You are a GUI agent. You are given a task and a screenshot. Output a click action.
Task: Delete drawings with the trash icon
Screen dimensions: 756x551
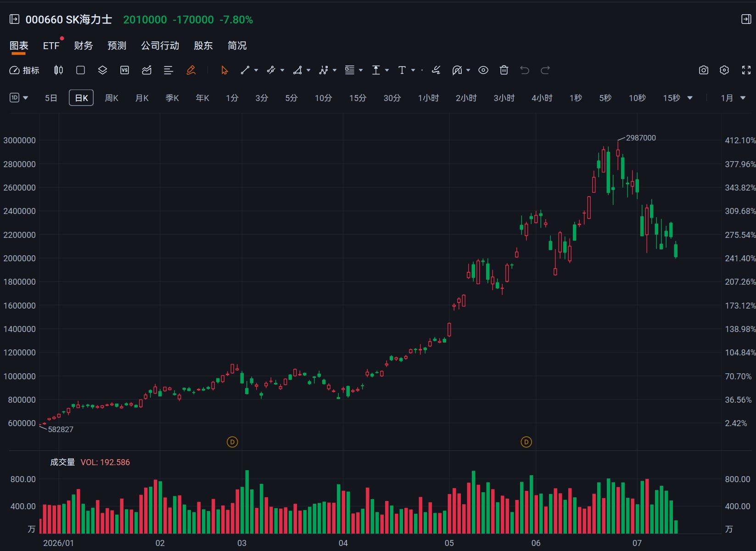(504, 70)
